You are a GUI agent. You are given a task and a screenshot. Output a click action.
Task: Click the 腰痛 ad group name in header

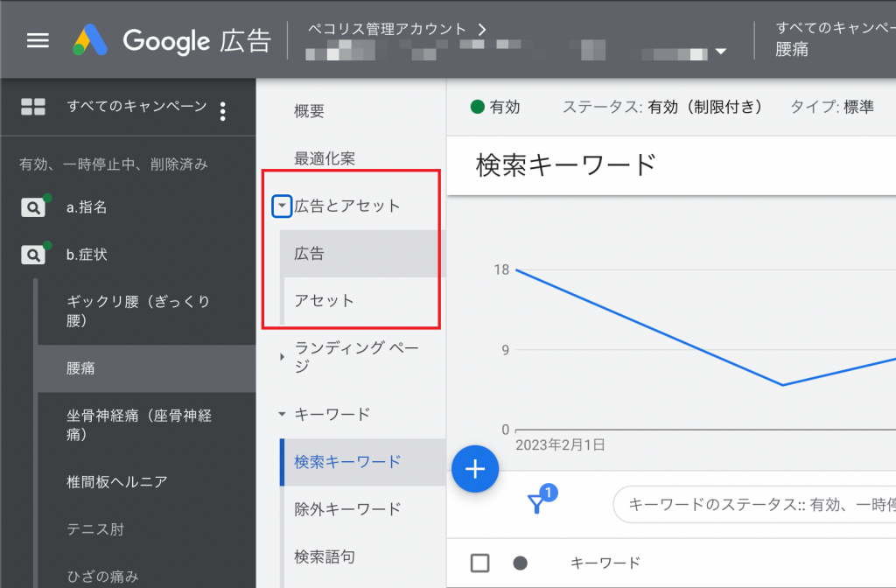792,49
